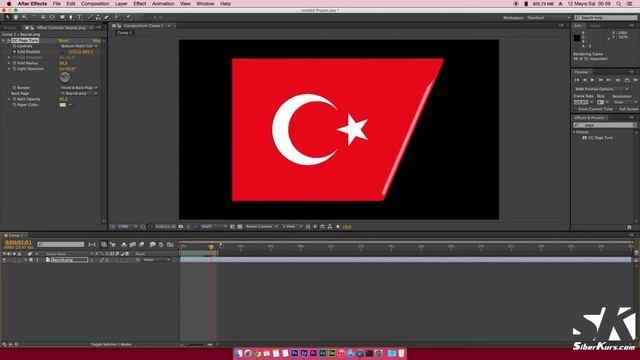Select the Clone Stamp tool
This screenshot has width=640, height=360.
point(98,18)
